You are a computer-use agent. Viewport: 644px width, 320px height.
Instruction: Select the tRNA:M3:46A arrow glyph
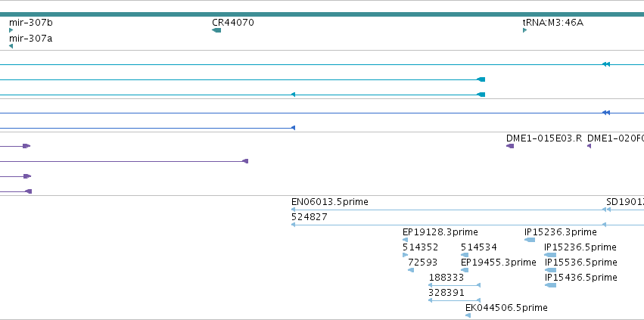(525, 30)
